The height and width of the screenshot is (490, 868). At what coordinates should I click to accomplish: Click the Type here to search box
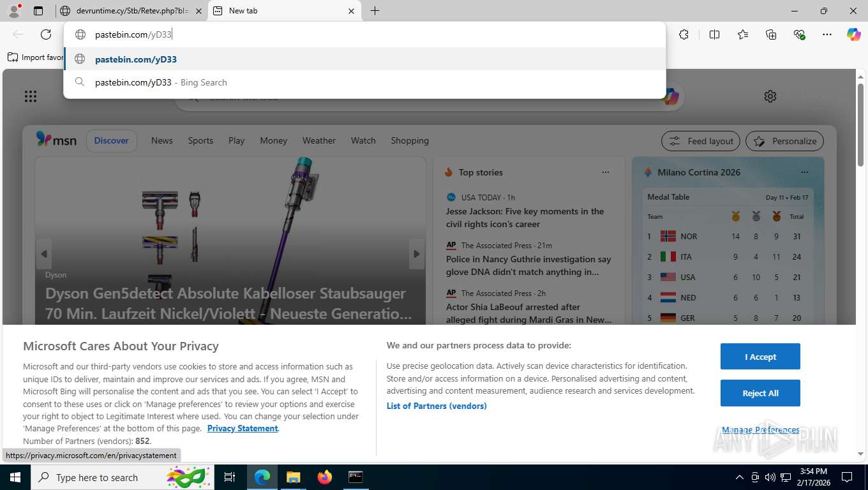pyautogui.click(x=121, y=477)
